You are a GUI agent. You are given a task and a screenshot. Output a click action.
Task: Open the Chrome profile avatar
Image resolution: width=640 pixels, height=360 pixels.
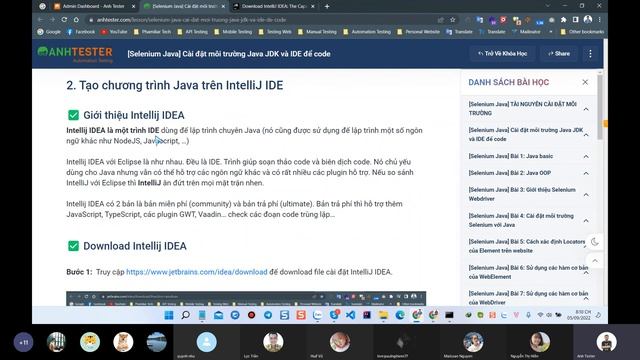(588, 19)
